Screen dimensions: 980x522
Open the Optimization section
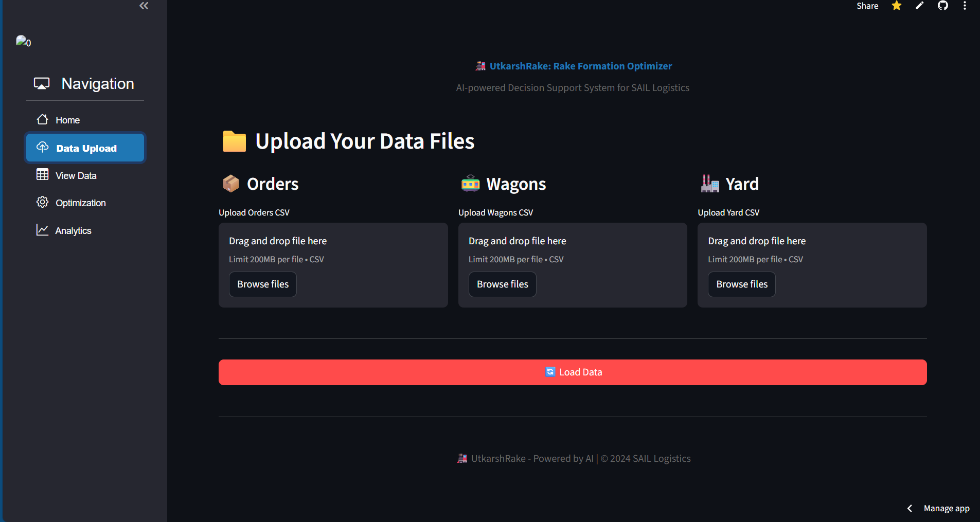click(85, 203)
